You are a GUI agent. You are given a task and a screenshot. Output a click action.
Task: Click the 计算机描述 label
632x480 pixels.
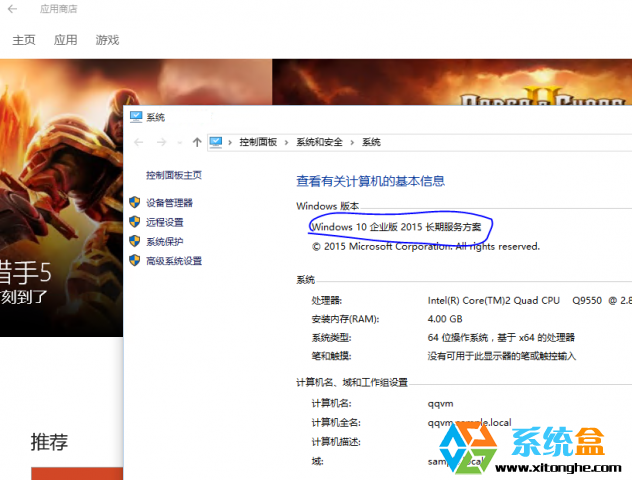coord(336,442)
